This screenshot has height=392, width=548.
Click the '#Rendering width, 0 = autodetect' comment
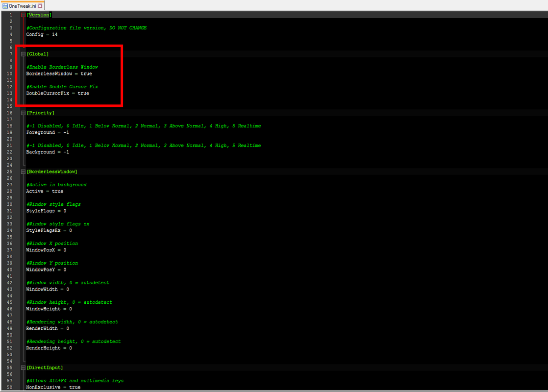72,321
